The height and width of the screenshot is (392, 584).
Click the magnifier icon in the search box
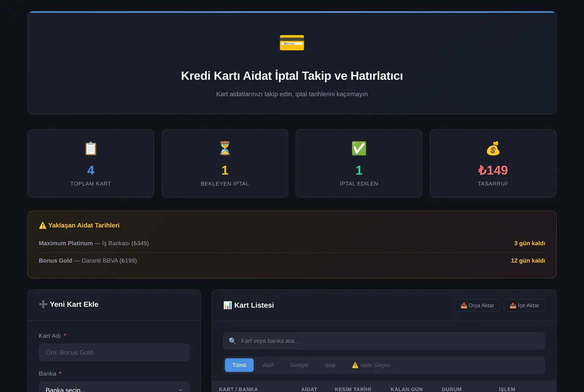233,341
